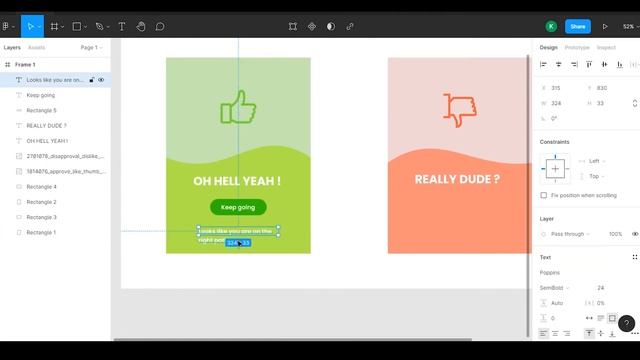Open the help question mark button
Screen dimensions: 640x360
coord(626,323)
